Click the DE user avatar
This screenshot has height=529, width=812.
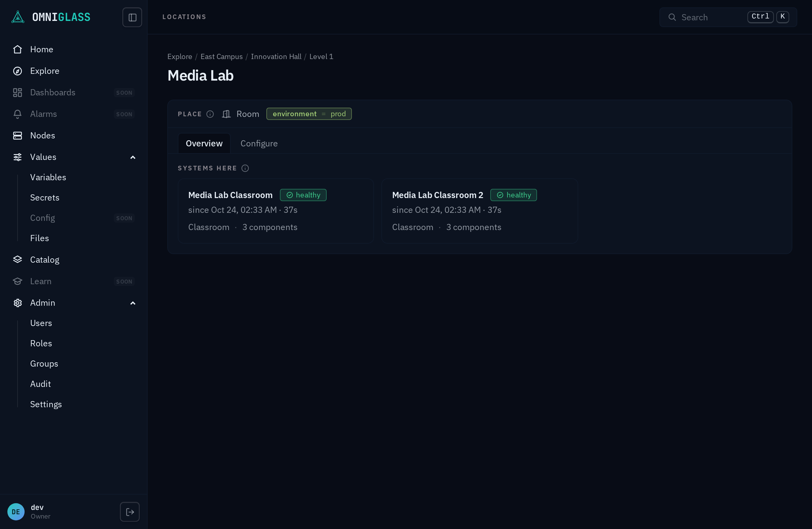(16, 511)
